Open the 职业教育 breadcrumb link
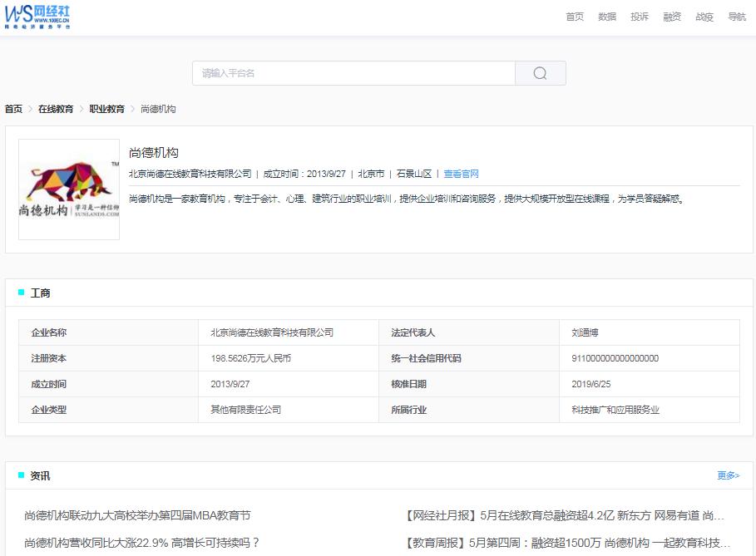This screenshot has height=556, width=756. click(x=106, y=108)
